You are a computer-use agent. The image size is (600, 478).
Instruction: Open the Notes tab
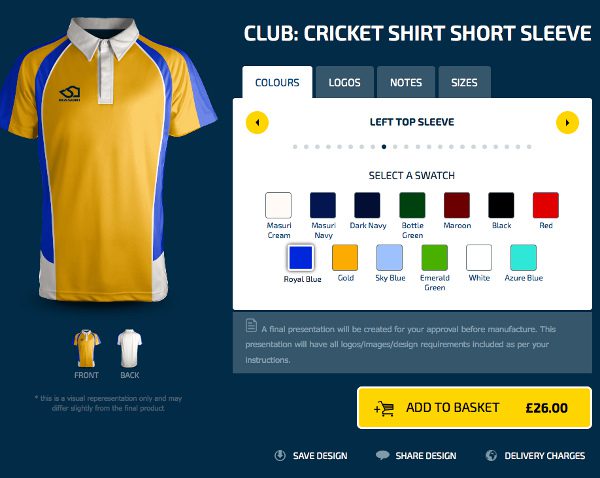[406, 82]
